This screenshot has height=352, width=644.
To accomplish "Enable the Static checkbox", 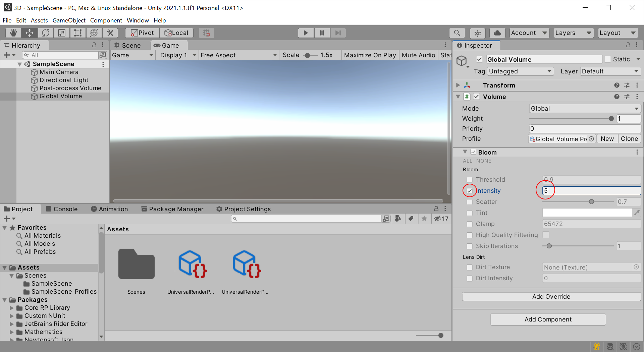I will [607, 59].
